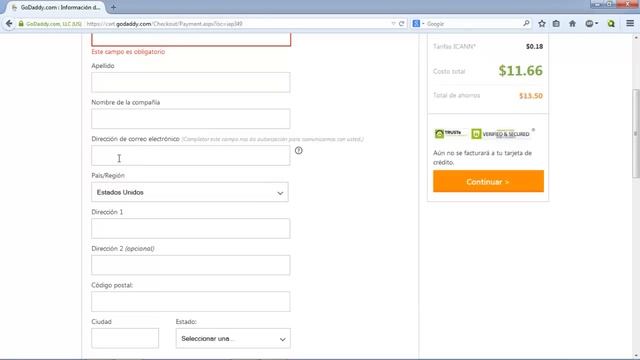The width and height of the screenshot is (640, 360).
Task: Open the bookmarks list icon
Action: pyautogui.click(x=556, y=24)
